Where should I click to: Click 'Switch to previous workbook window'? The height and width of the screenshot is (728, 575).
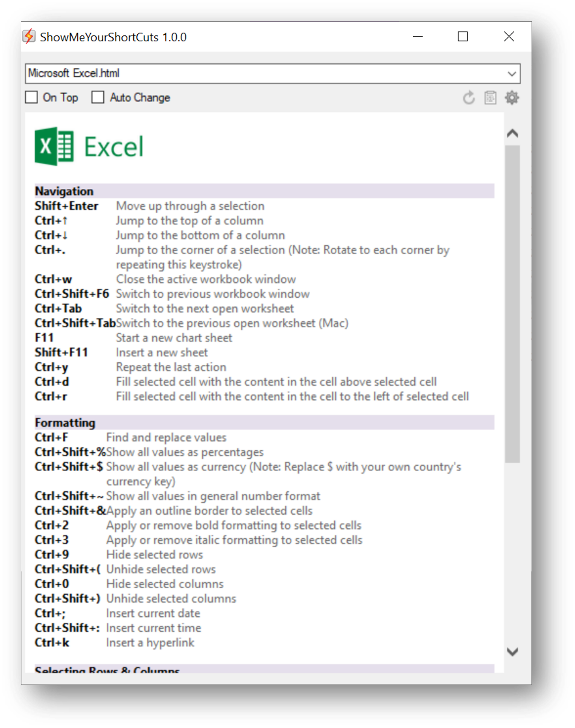click(x=213, y=294)
